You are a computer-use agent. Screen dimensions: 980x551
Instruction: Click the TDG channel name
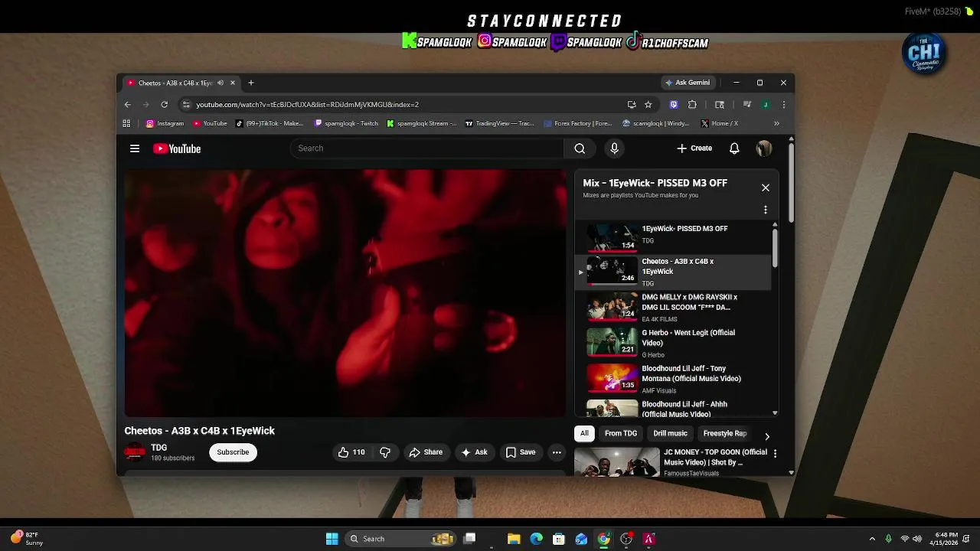[x=158, y=448]
